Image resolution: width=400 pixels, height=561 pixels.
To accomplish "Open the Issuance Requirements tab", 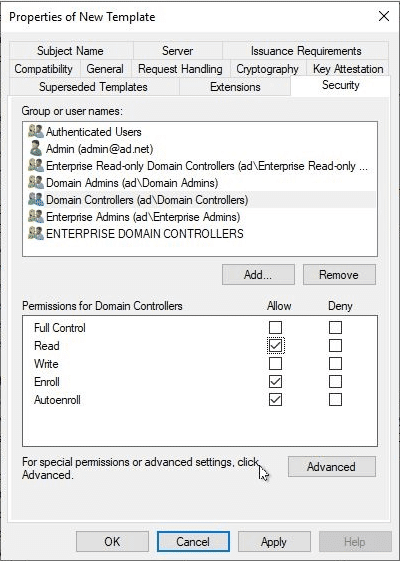I will 306,51.
